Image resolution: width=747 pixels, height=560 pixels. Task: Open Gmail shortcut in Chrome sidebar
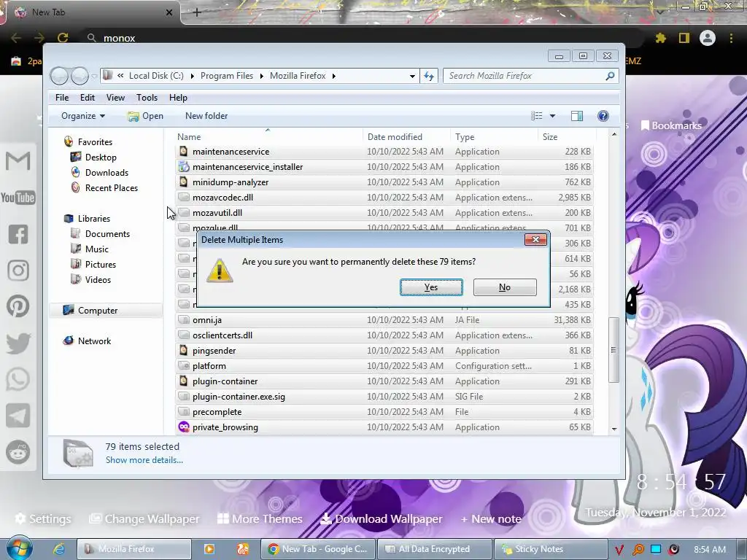[x=18, y=161]
